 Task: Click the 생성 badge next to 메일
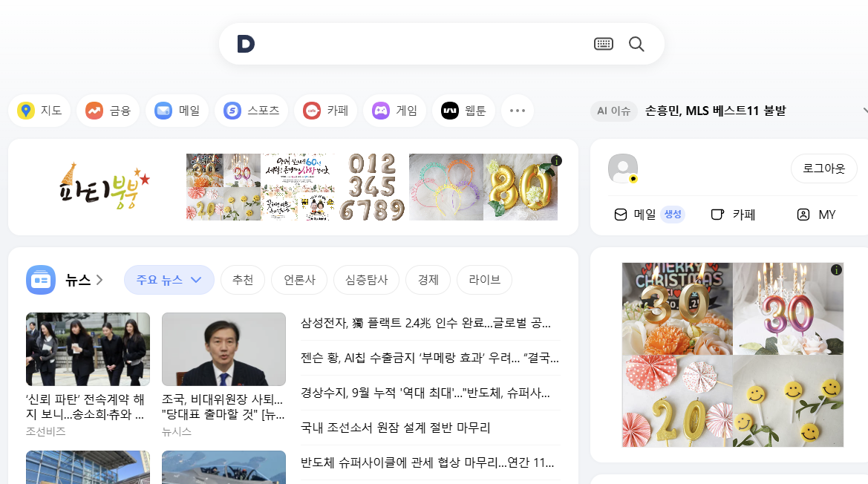[673, 214]
